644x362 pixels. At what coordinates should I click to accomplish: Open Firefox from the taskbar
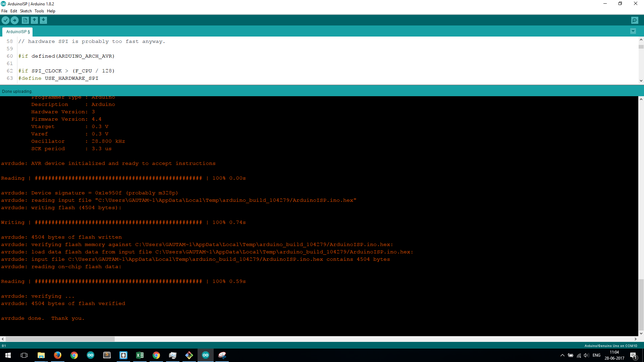[58, 355]
